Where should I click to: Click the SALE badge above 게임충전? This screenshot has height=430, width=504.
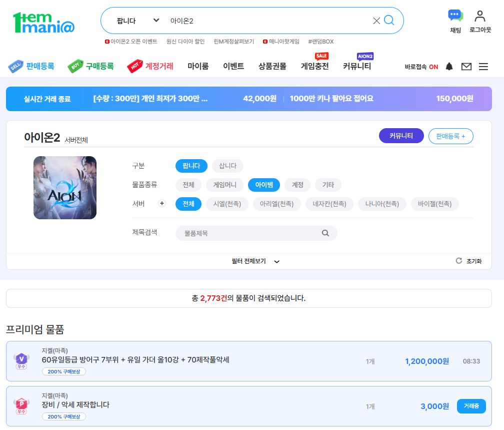321,56
